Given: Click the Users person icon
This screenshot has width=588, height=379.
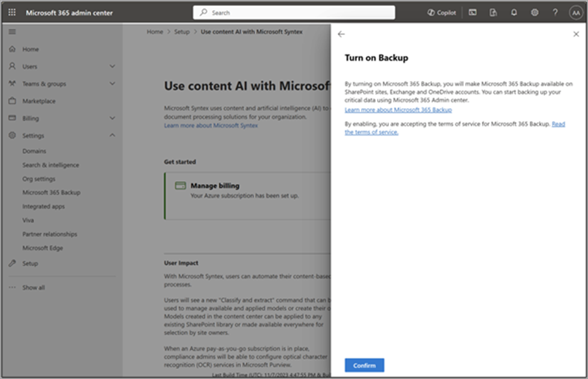Looking at the screenshot, I should point(13,66).
